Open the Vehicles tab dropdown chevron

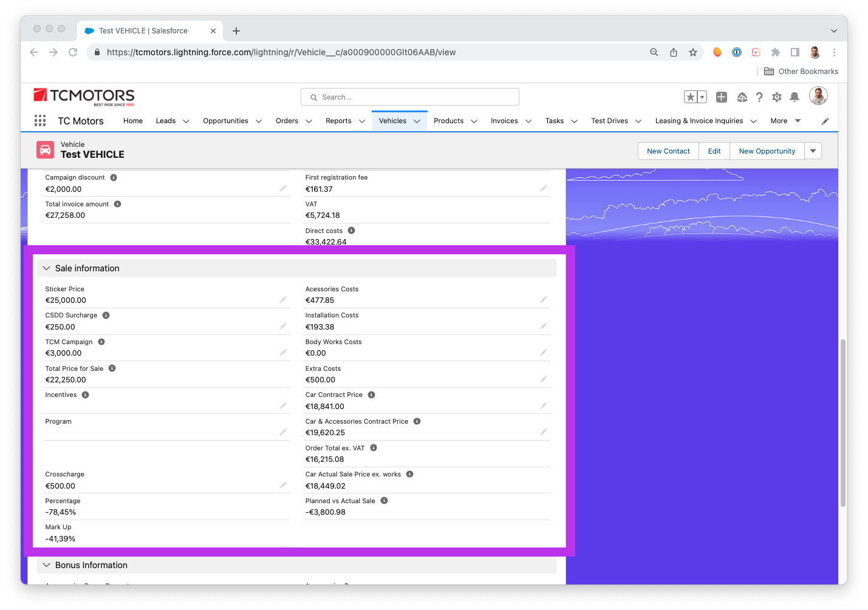tap(417, 121)
